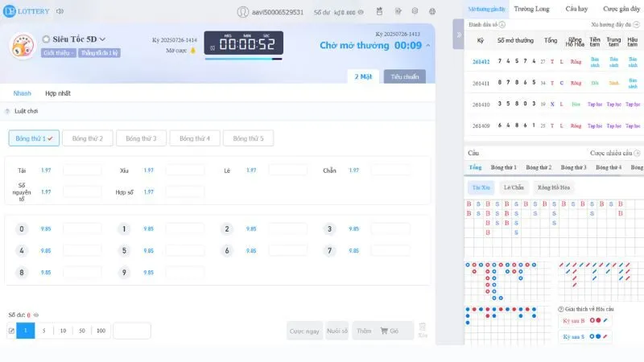The width and height of the screenshot is (644, 362).
Task: Open the Giới thiệu dropdown
Action: pyautogui.click(x=59, y=53)
